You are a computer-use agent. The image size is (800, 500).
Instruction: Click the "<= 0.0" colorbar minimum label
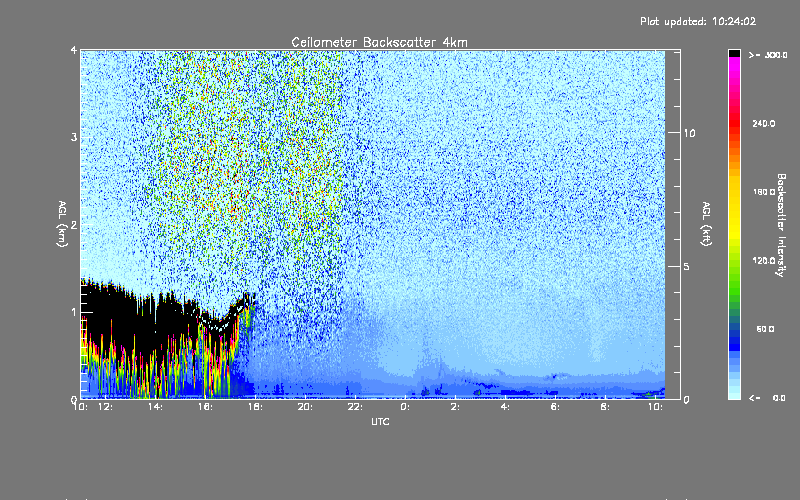pyautogui.click(x=768, y=398)
